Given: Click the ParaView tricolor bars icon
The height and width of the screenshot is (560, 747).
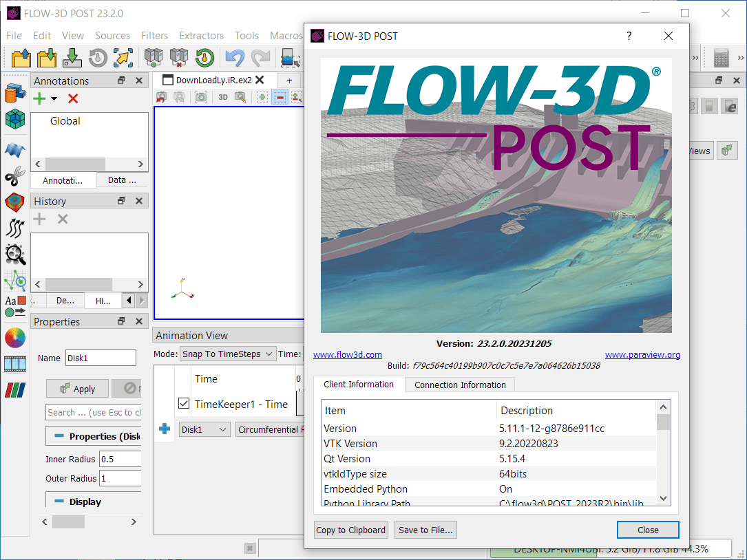Looking at the screenshot, I should pyautogui.click(x=14, y=390).
